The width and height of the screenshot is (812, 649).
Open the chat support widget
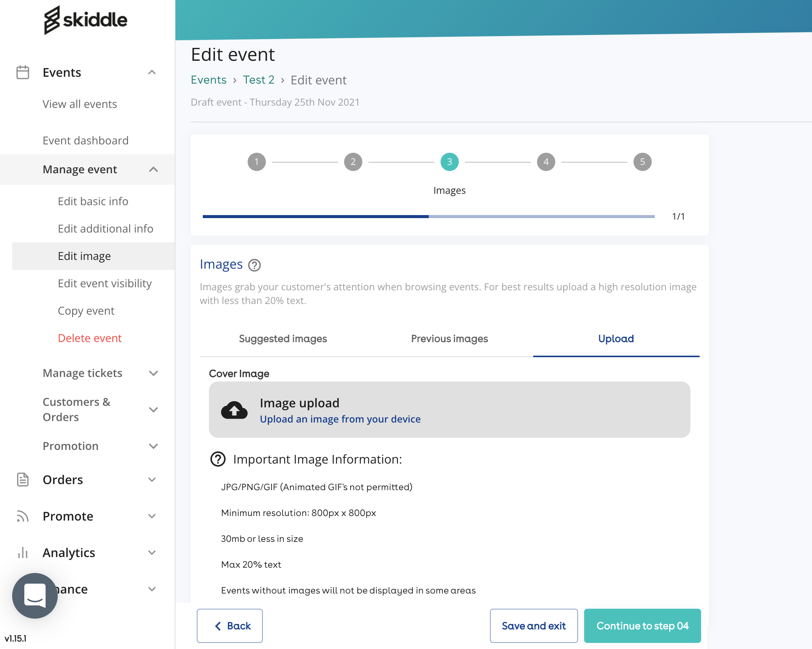[35, 595]
